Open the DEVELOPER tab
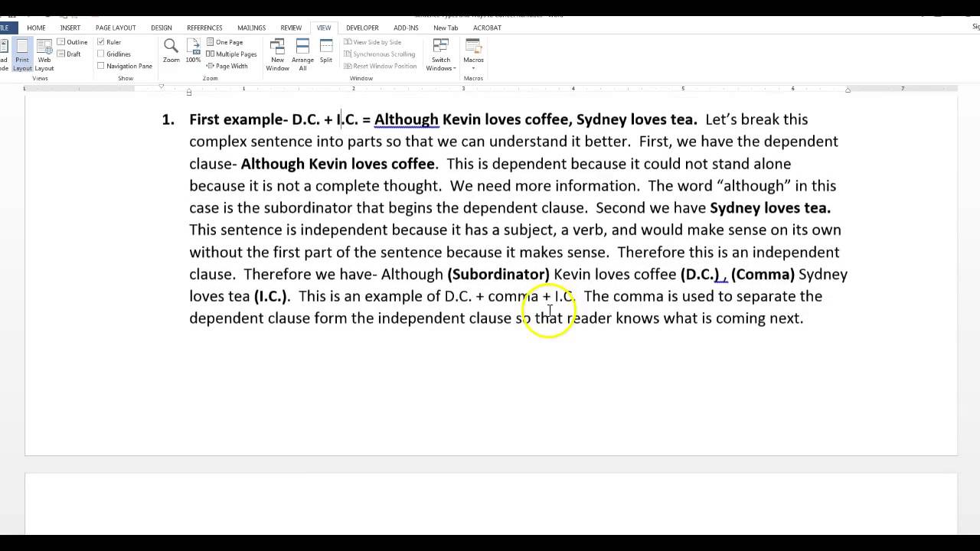 362,28
